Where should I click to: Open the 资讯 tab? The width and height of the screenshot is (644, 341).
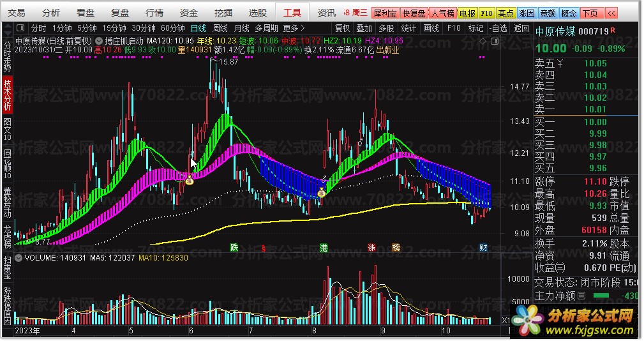click(327, 13)
